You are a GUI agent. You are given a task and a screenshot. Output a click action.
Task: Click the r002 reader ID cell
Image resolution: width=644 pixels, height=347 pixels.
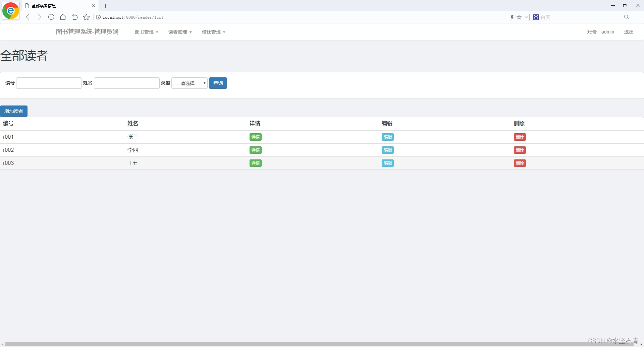8,150
